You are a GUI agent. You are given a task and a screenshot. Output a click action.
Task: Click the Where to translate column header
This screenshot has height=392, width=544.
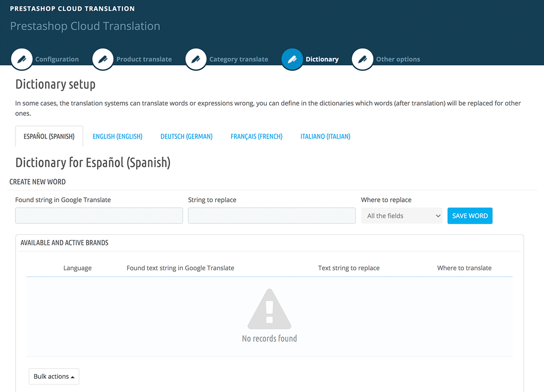pos(464,268)
